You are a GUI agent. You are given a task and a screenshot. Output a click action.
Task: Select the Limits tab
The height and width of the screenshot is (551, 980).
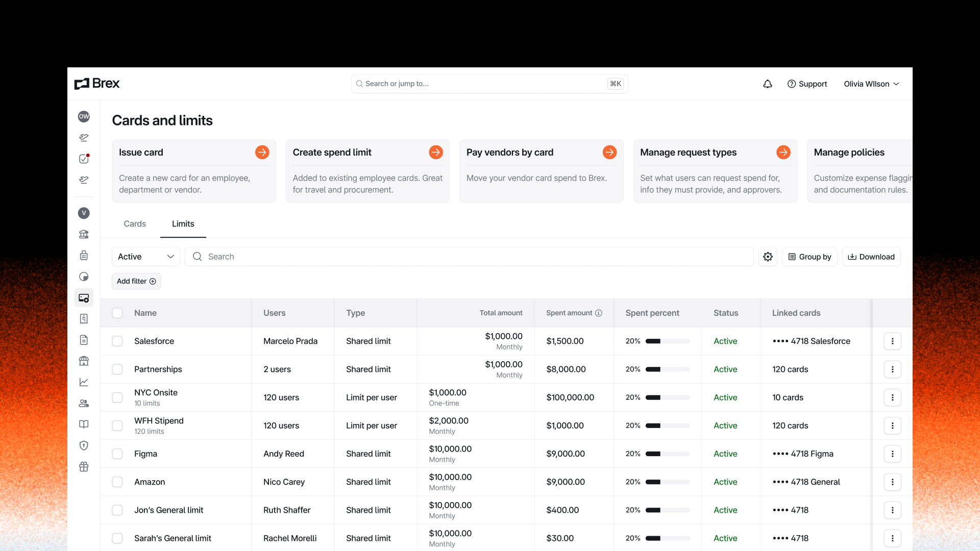pos(183,224)
